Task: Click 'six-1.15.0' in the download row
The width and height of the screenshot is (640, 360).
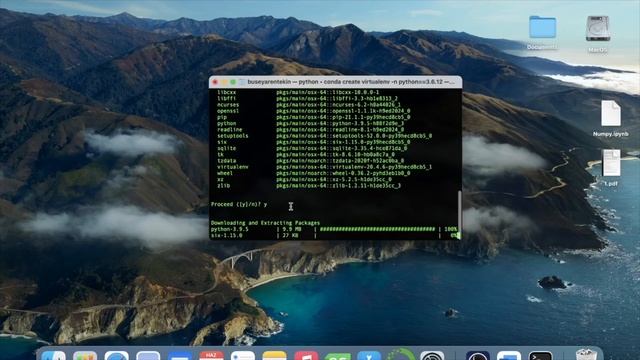Action: (x=227, y=236)
